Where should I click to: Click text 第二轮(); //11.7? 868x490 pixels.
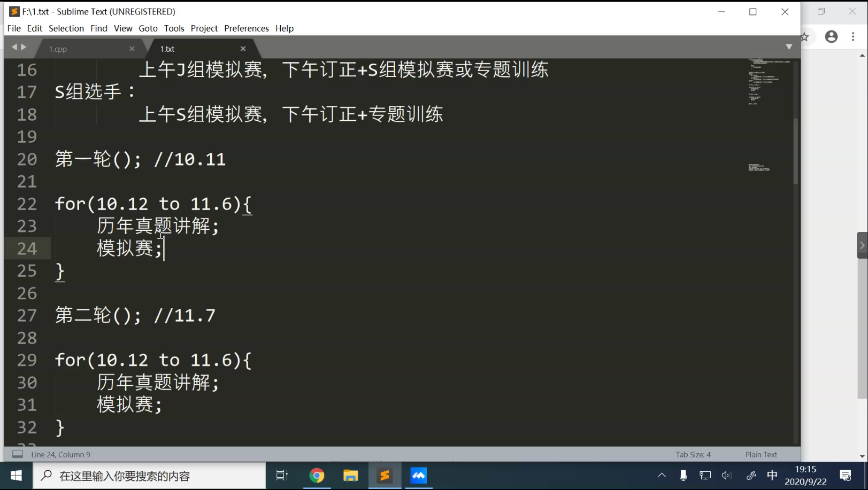pyautogui.click(x=135, y=315)
